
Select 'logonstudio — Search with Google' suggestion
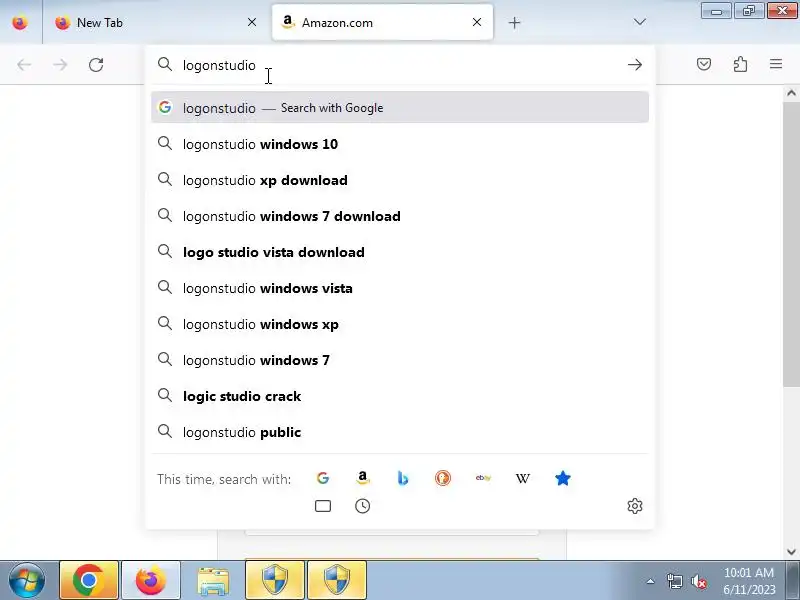(x=400, y=108)
